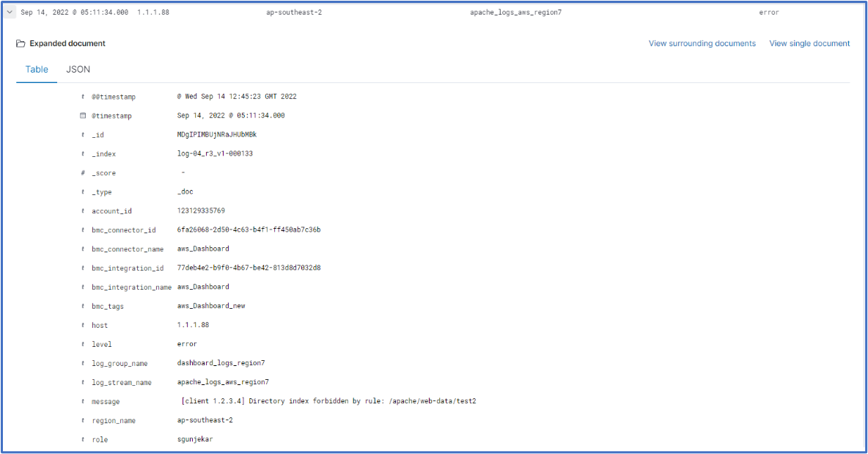The width and height of the screenshot is (868, 454).
Task: Click the number type icon beside _score
Action: 83,173
